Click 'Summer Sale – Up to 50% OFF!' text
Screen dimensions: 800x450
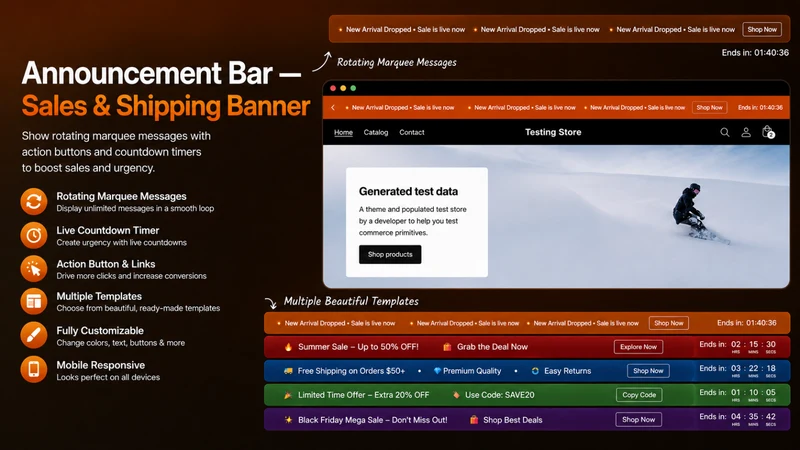tap(358, 347)
